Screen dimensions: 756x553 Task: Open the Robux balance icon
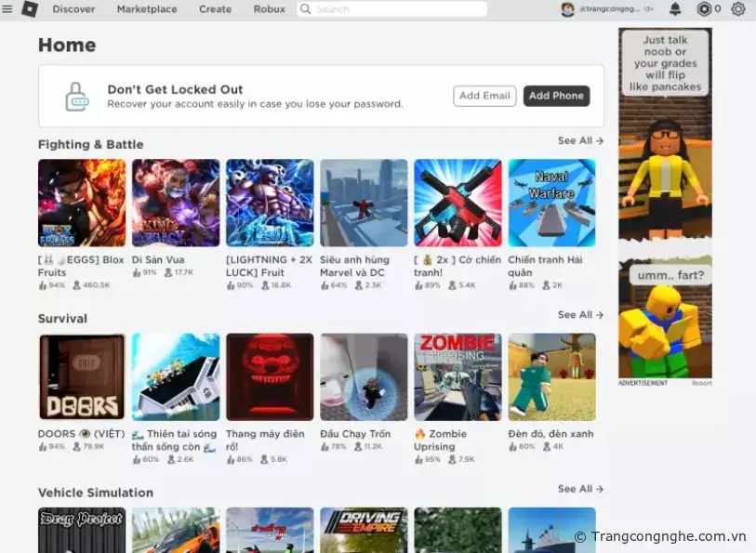point(704,9)
